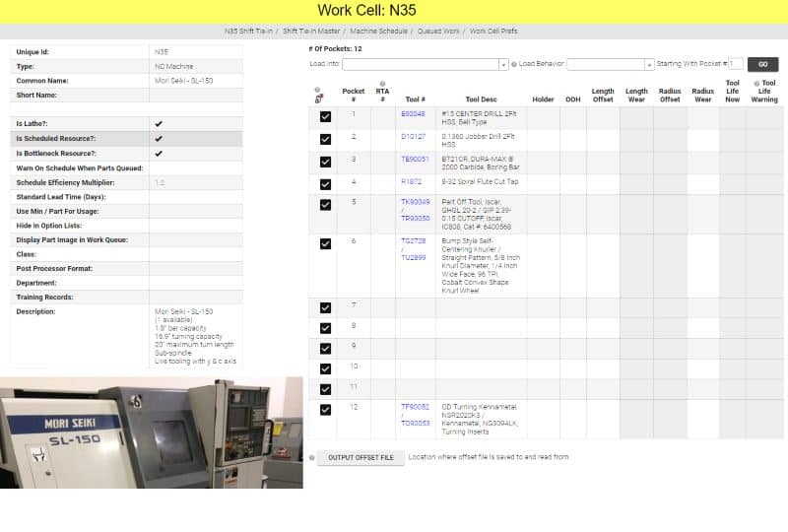Open tool link TF90052
The height and width of the screenshot is (532, 788).
415,407
